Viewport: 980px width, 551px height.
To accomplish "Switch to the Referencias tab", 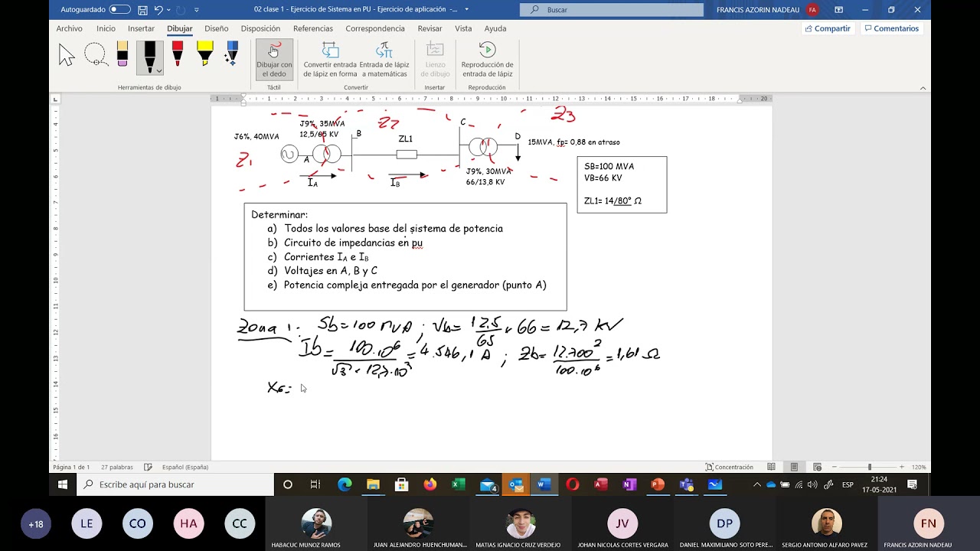I will coord(313,28).
